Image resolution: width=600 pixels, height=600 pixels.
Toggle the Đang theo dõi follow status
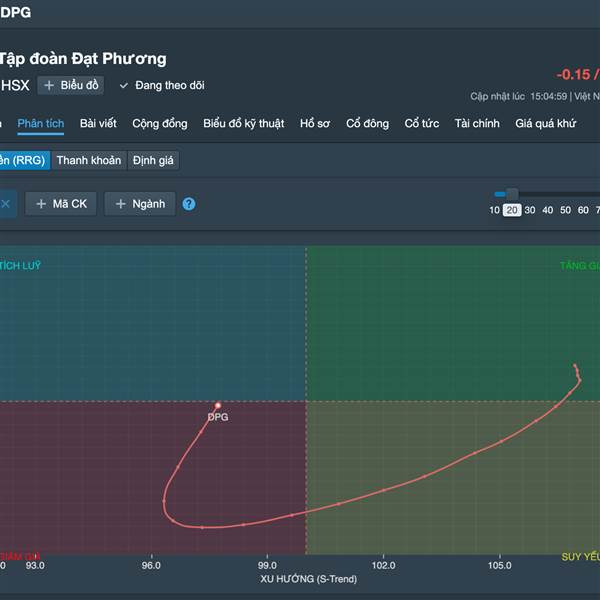tap(162, 85)
